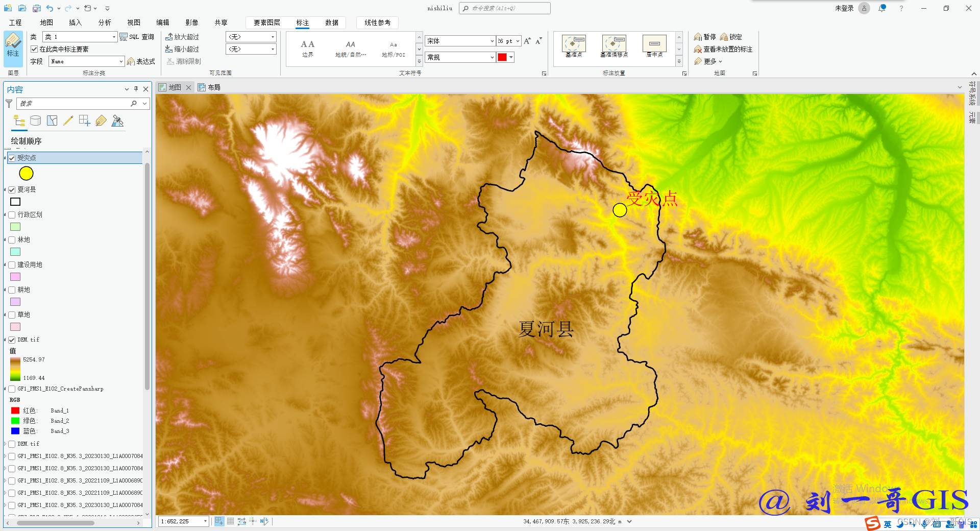Select List by Selection icon
The width and height of the screenshot is (980, 531).
(52, 121)
